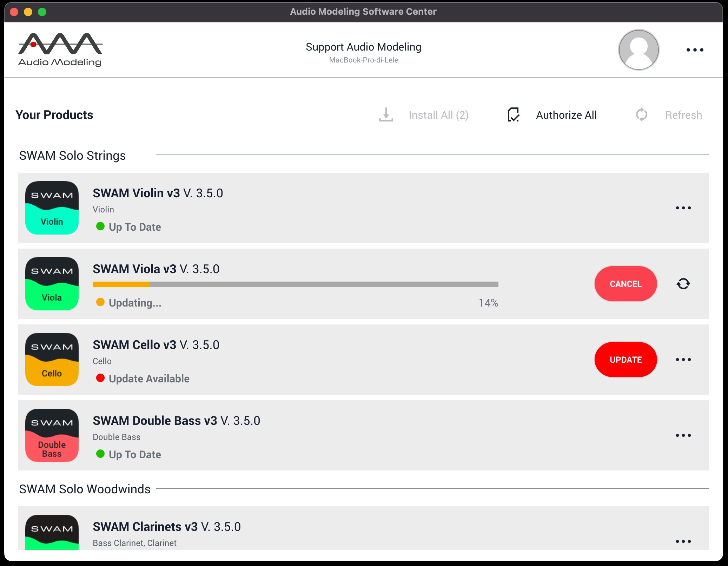Update SWAM Cello v3

(x=626, y=360)
